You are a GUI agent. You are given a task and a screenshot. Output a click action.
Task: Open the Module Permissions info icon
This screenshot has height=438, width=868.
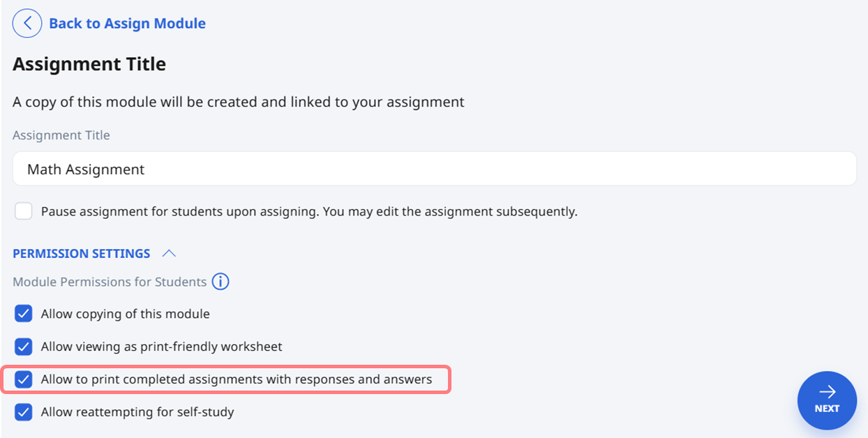(220, 282)
